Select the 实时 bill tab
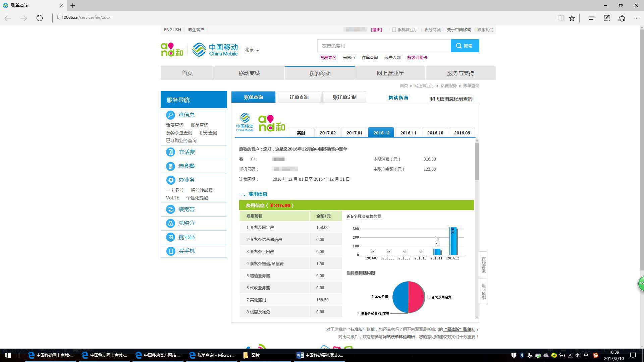 pos(301,133)
